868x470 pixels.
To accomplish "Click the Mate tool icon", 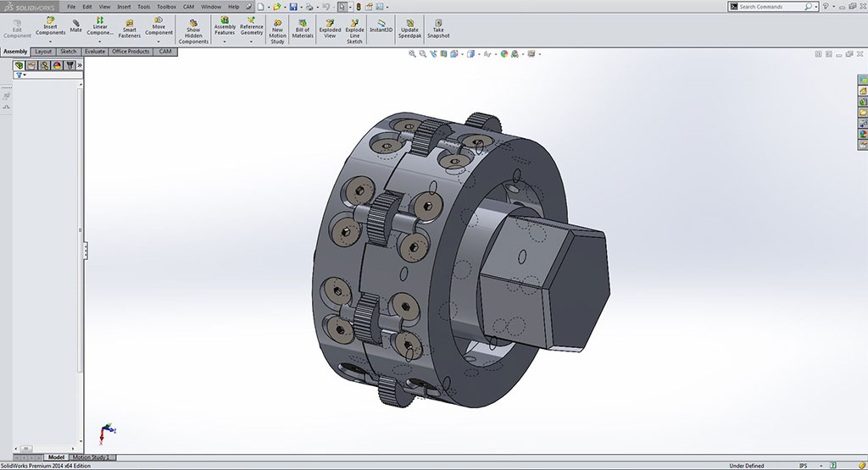I will pos(75,25).
